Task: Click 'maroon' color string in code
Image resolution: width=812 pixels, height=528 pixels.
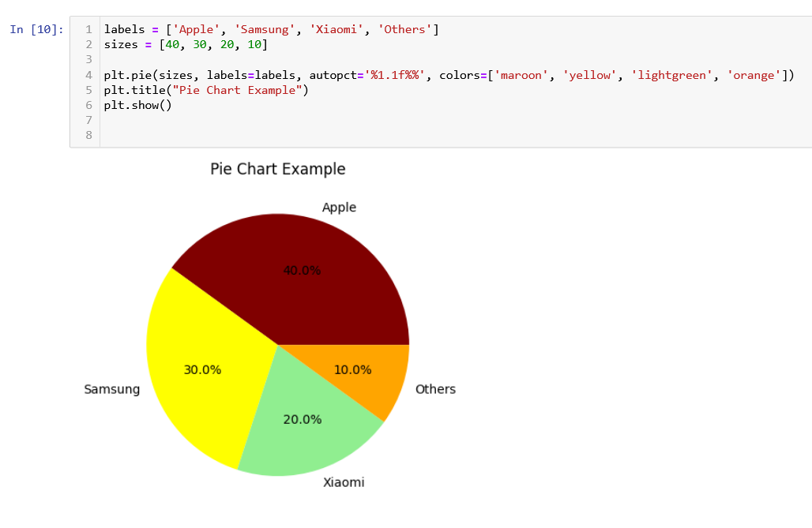Action: click(521, 75)
